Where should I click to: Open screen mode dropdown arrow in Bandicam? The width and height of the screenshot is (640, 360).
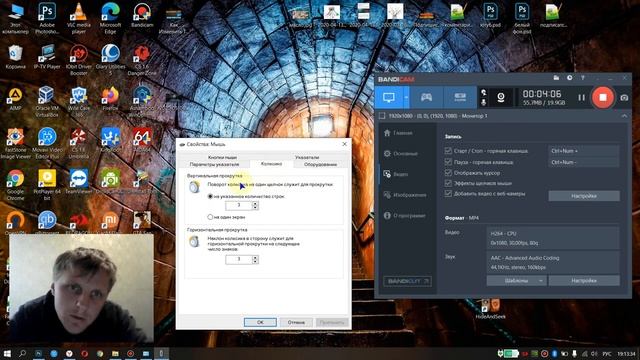406,97
